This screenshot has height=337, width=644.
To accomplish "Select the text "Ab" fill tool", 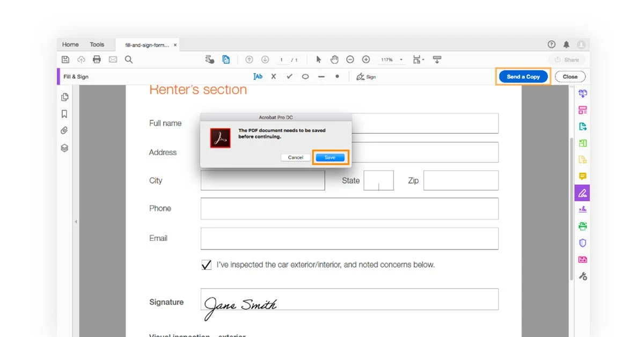I will tap(258, 76).
